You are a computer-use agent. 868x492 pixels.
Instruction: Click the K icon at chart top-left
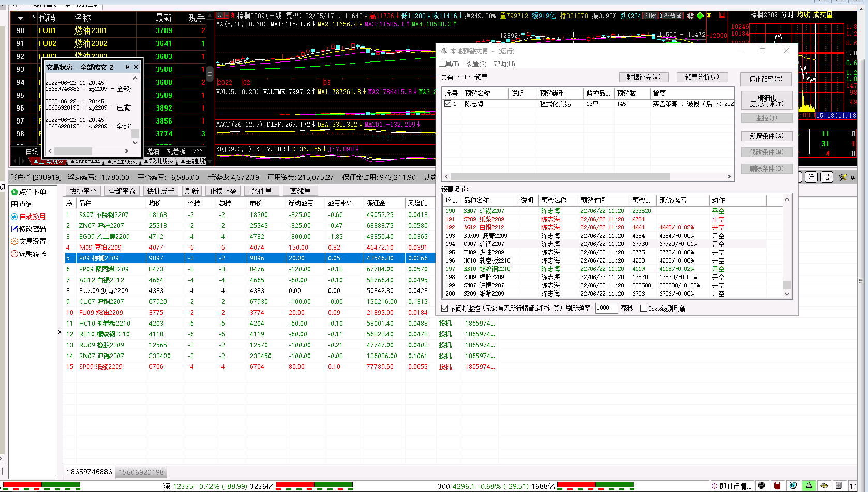(219, 16)
